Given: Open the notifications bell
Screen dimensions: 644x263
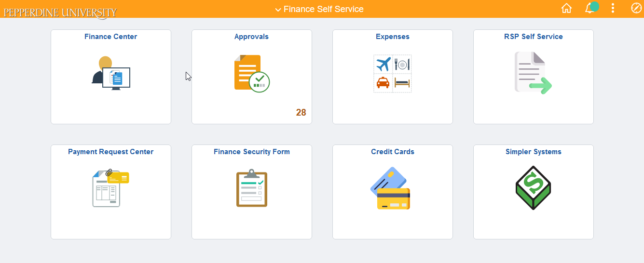Looking at the screenshot, I should pyautogui.click(x=589, y=9).
